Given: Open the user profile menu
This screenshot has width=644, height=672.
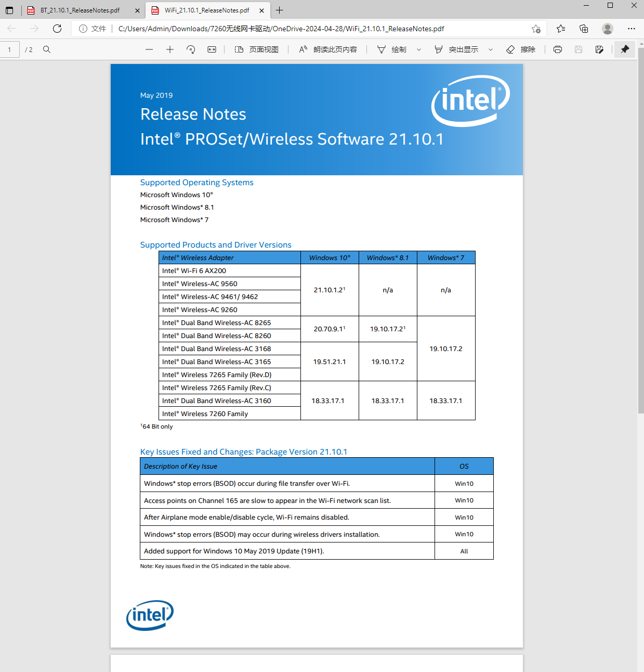Looking at the screenshot, I should pyautogui.click(x=608, y=29).
